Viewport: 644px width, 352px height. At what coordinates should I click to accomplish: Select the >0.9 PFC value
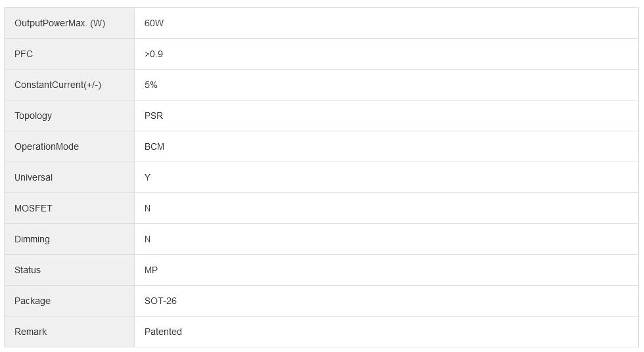[x=154, y=54]
